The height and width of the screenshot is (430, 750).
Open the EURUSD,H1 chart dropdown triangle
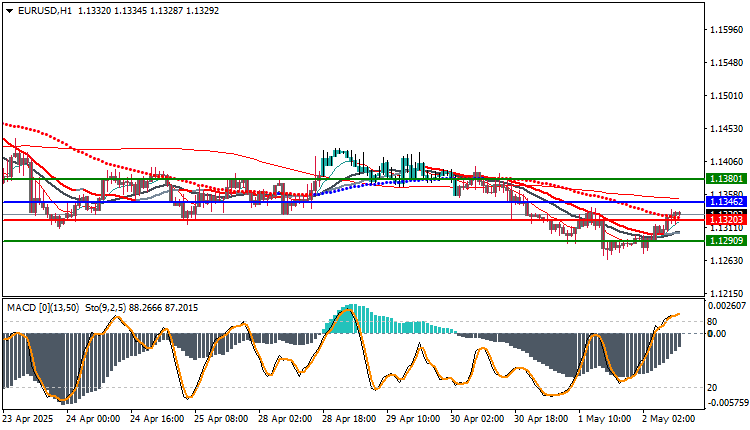click(x=10, y=11)
